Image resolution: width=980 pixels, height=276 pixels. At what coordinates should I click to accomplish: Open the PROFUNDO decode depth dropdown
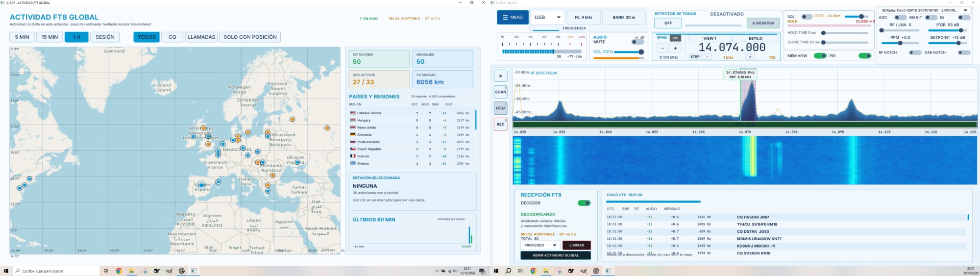[540, 245]
